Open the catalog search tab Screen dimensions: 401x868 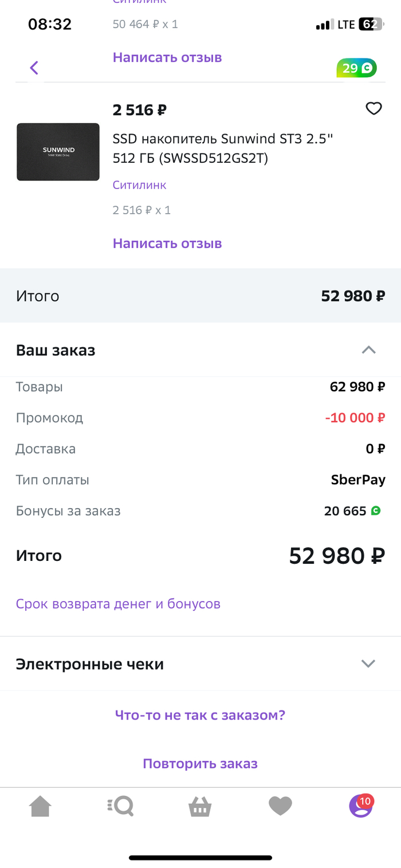click(x=120, y=806)
